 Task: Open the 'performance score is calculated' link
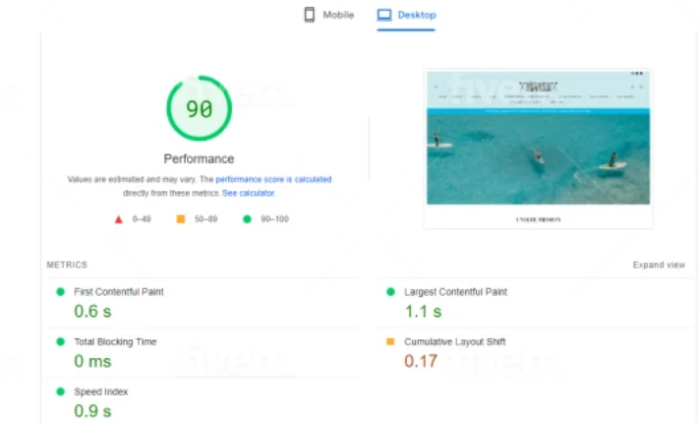274,179
